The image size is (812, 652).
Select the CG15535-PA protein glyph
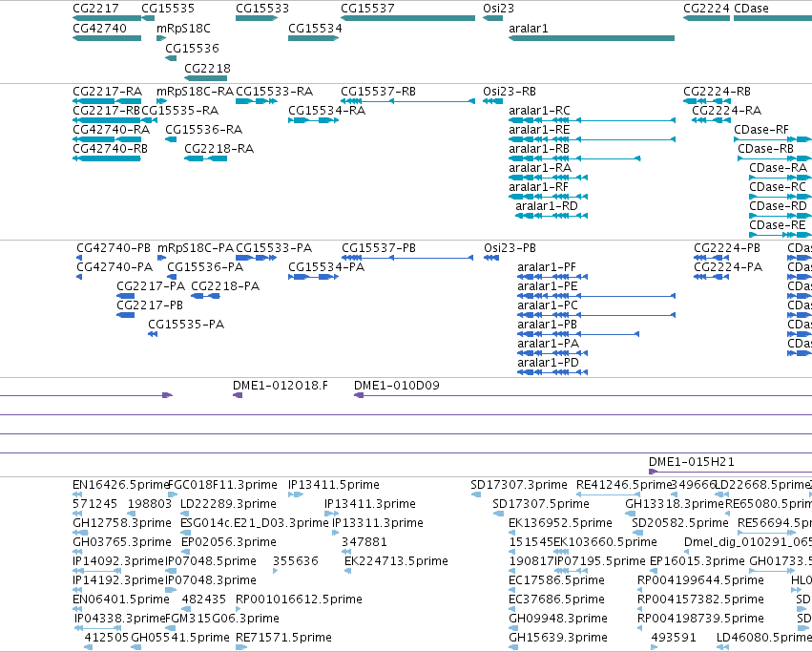point(153,334)
